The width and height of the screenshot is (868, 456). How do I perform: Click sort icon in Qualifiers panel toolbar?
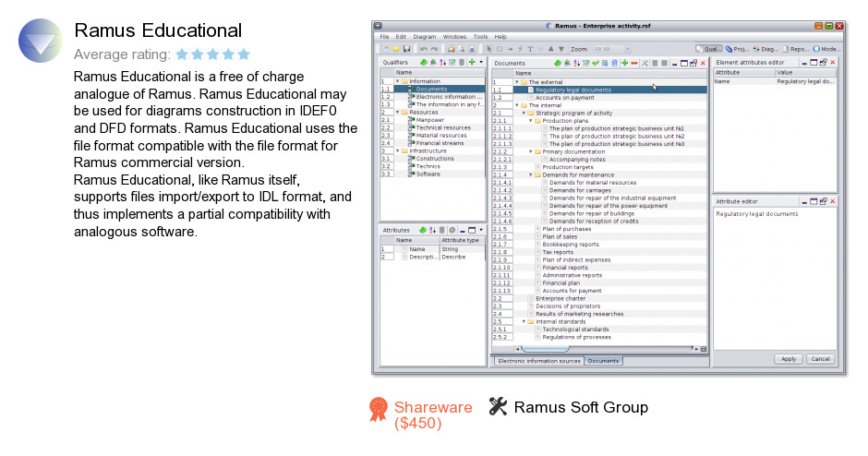[x=443, y=63]
